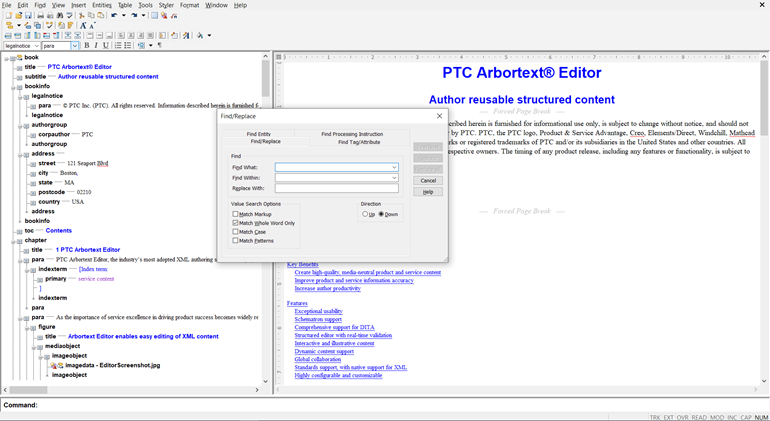770x421 pixels.
Task: Open the Table menu
Action: click(x=125, y=5)
